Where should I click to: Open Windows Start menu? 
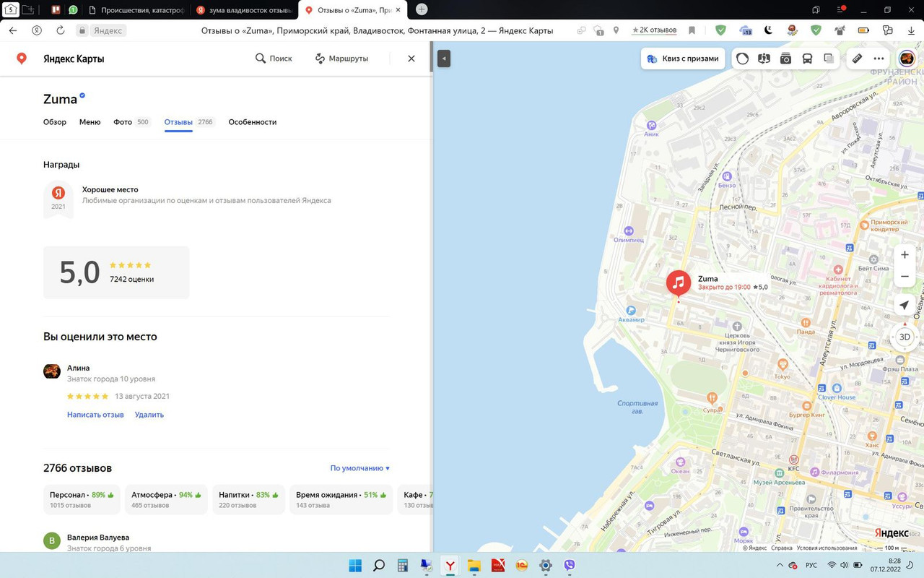pyautogui.click(x=355, y=566)
